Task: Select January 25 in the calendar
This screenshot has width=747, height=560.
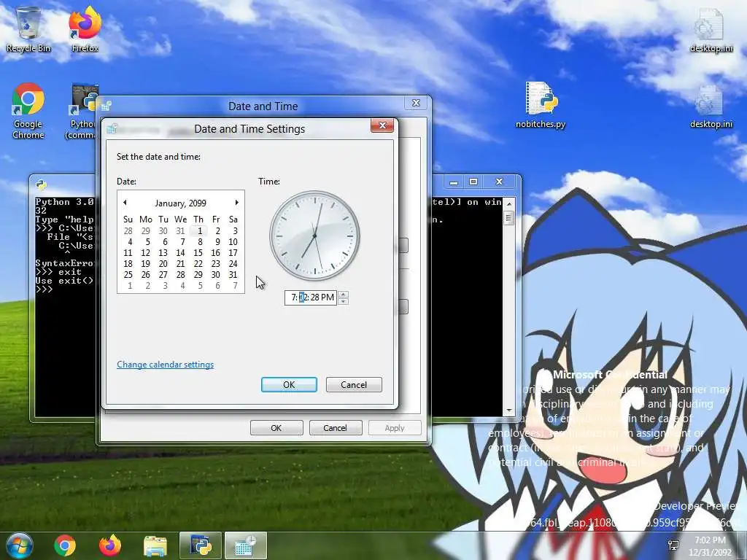Action: click(x=128, y=275)
